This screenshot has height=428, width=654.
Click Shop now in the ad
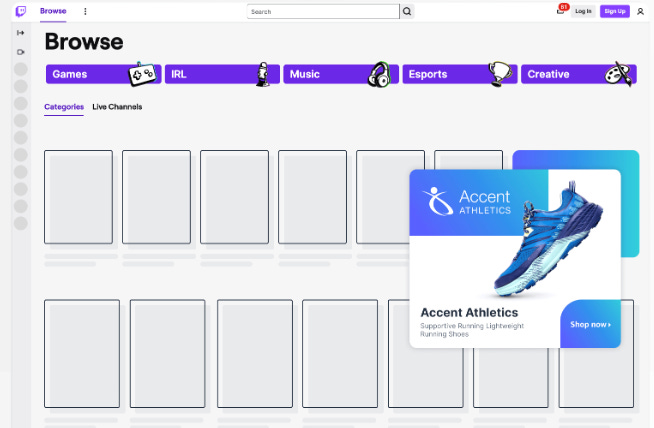[590, 324]
